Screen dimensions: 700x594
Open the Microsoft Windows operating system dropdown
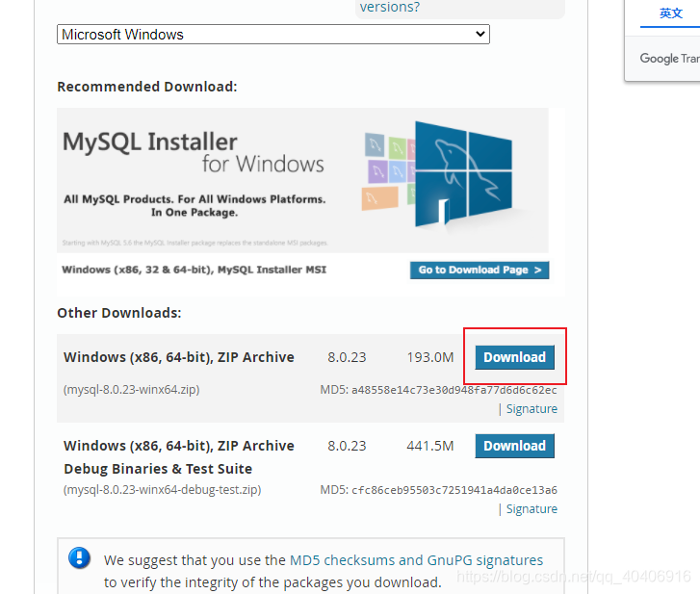click(x=273, y=35)
